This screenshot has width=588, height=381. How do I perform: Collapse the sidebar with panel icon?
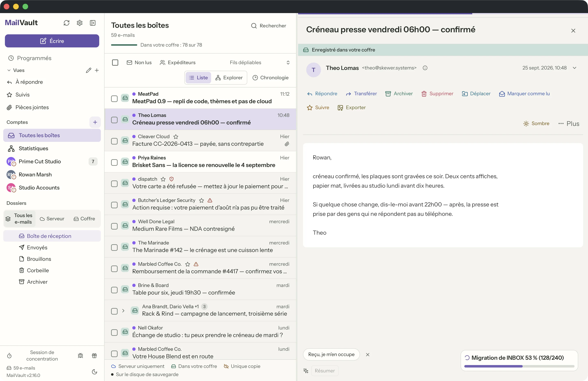[93, 23]
